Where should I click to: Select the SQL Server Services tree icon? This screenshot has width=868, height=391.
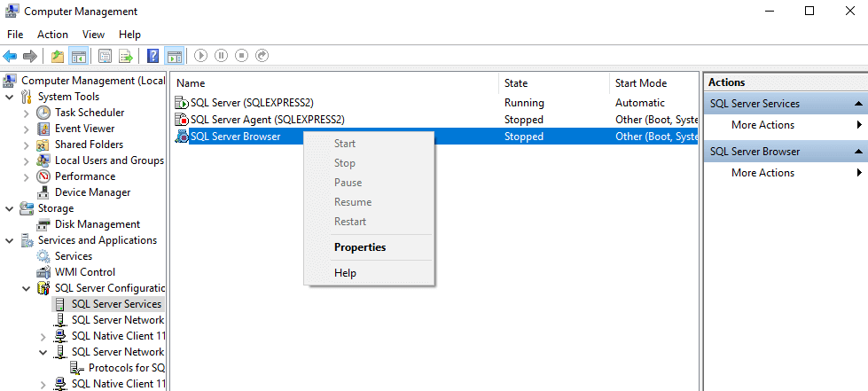click(x=59, y=304)
